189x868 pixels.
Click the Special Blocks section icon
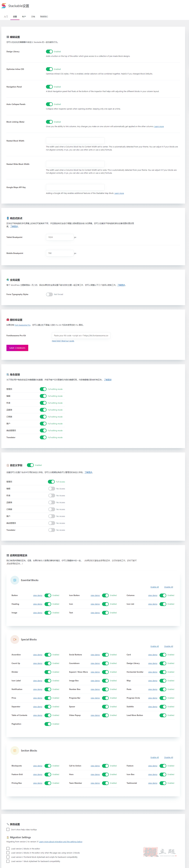click(15, 639)
